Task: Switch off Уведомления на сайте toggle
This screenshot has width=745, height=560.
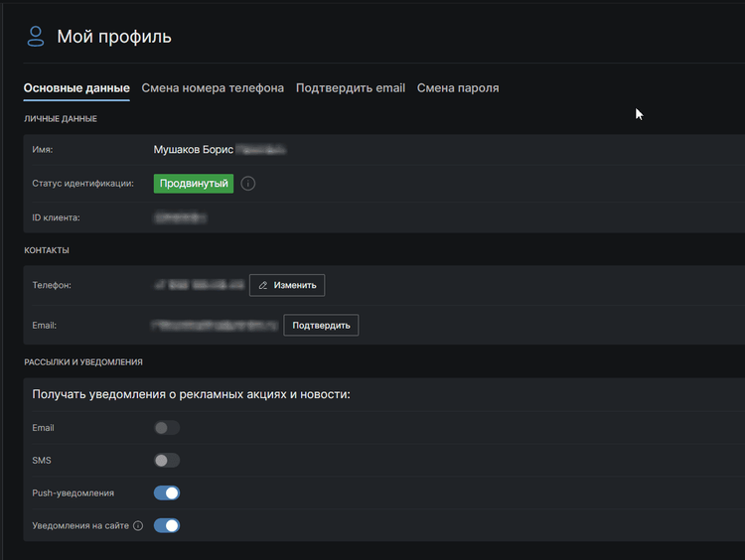Action: (x=167, y=526)
